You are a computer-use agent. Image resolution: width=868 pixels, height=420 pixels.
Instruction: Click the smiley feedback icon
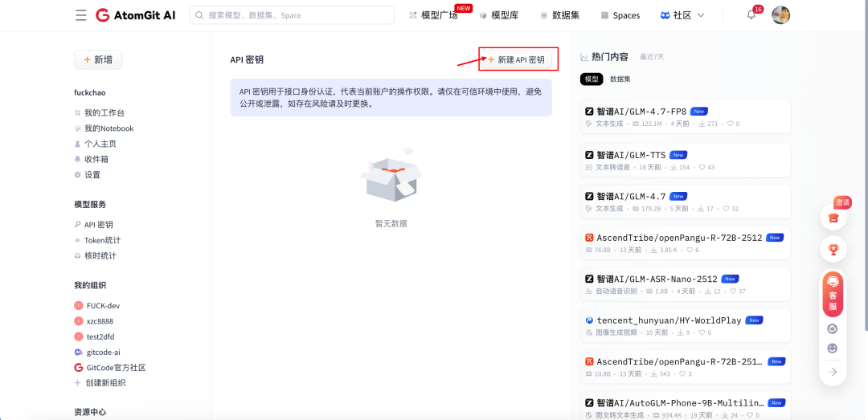click(x=833, y=348)
